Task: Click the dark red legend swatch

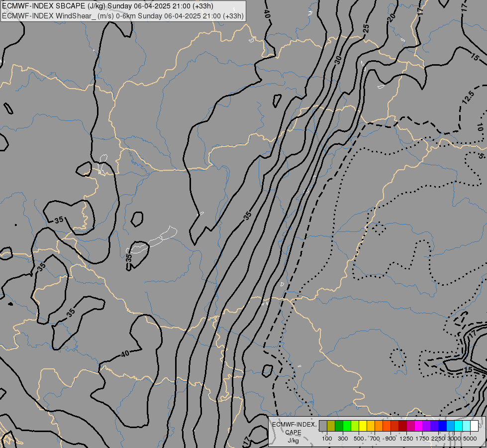Action: 403,426
